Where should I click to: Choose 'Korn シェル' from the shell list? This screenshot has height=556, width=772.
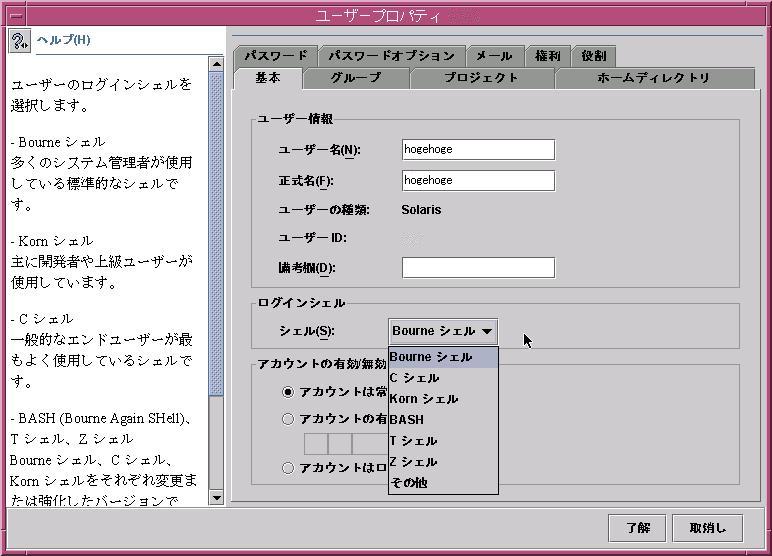click(x=424, y=399)
